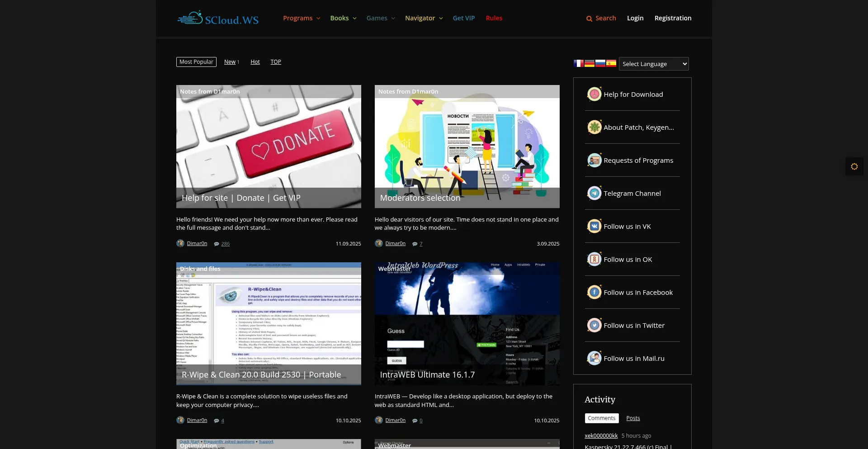
Task: Expand the Navigator dropdown menu
Action: click(x=424, y=18)
